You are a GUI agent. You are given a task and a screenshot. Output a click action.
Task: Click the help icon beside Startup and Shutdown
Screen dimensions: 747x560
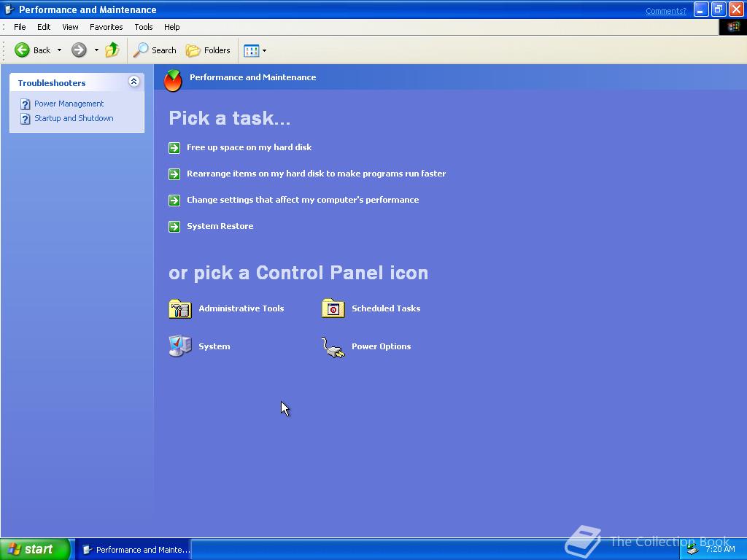[x=26, y=119]
